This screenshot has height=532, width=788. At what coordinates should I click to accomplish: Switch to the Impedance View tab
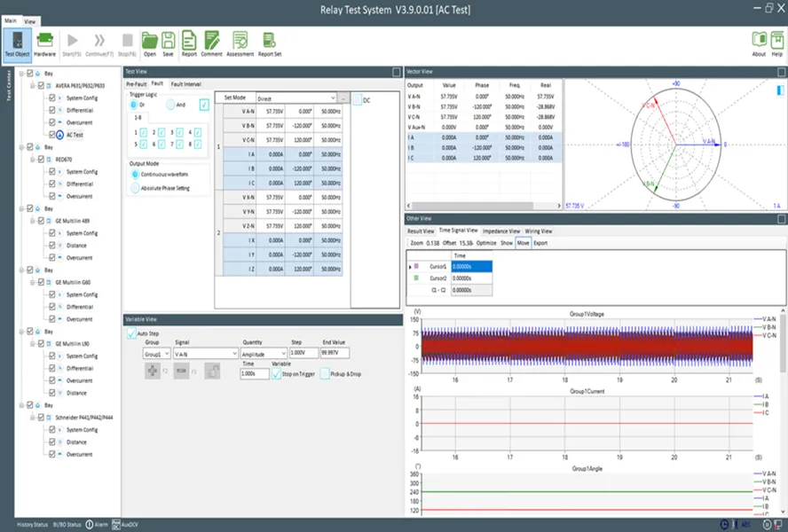click(500, 231)
